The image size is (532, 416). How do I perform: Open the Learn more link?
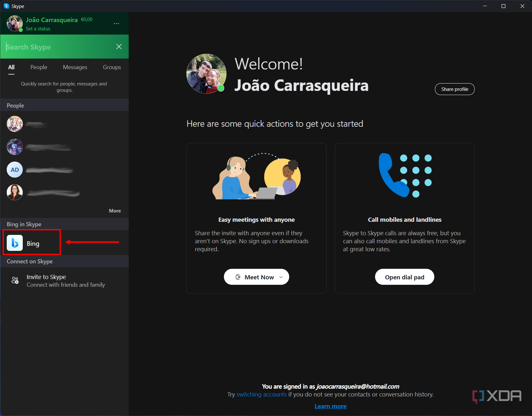[330, 406]
